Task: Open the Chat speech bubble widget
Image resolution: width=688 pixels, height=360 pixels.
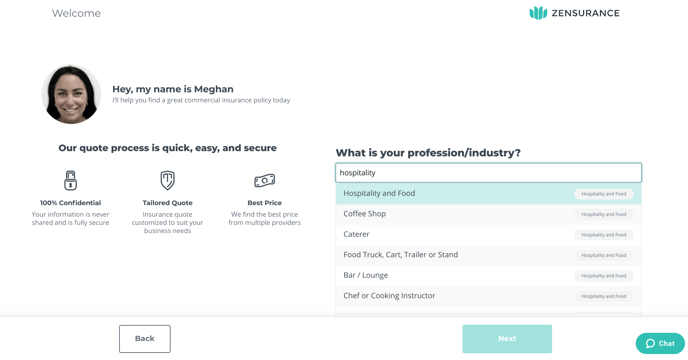Action: pos(660,343)
